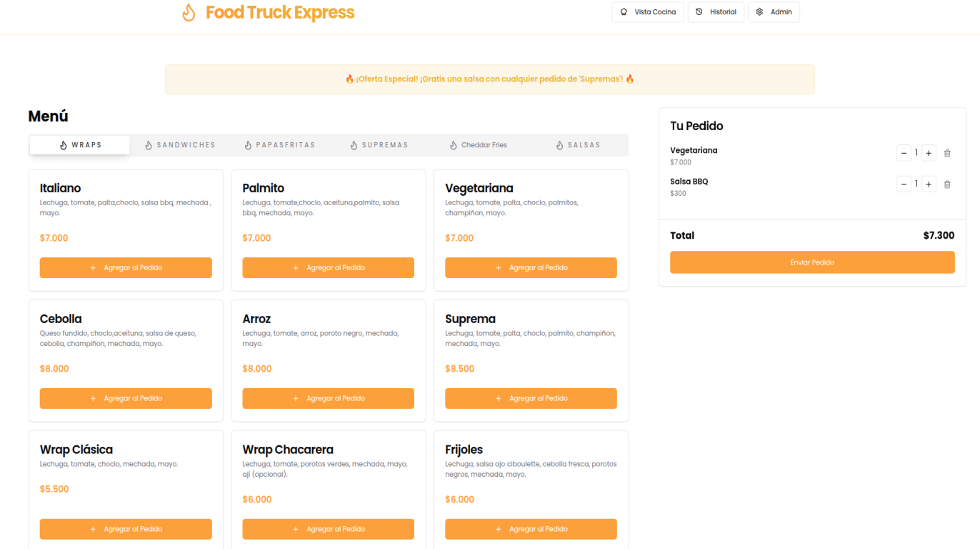Switch to the Sandwiches tab
The height and width of the screenshot is (549, 980).
coord(180,145)
